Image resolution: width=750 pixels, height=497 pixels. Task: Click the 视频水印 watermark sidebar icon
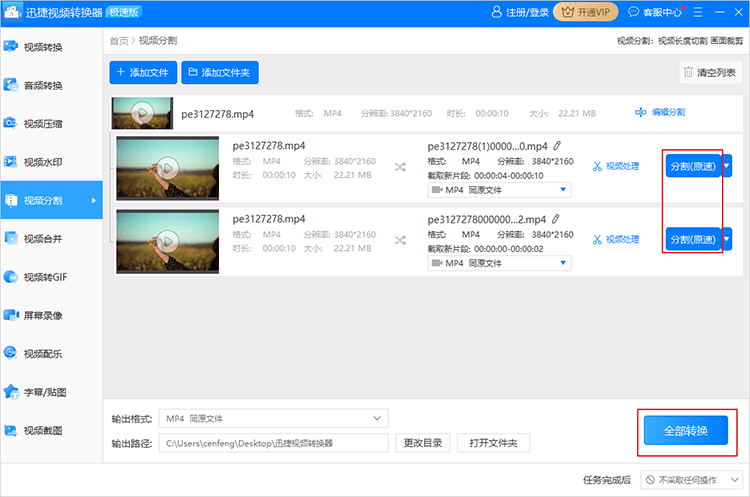[x=11, y=162]
